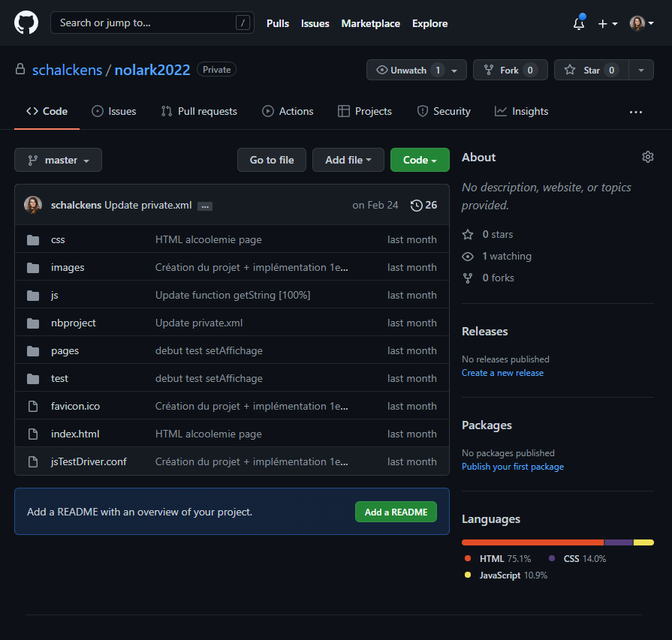View the 26 commits history
Screen dimensions: 672x640
click(424, 205)
